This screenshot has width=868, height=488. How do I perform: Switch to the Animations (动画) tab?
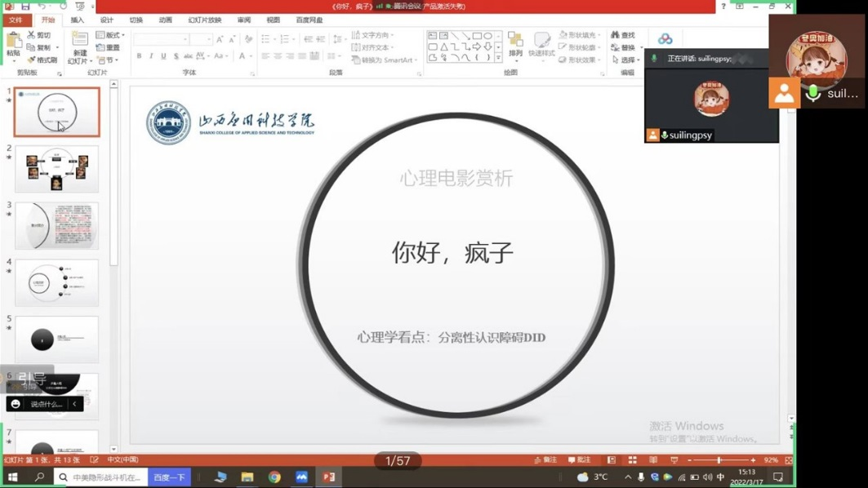click(x=166, y=20)
